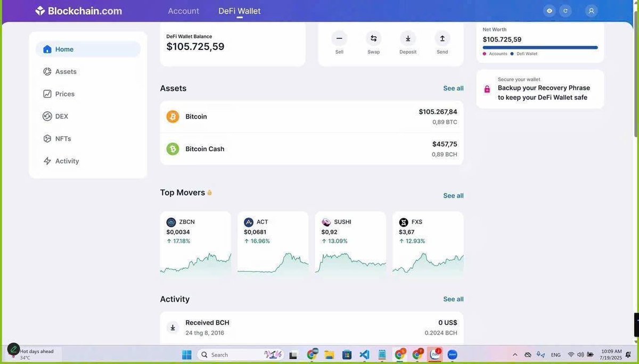Switch to the Account tab
Image resolution: width=639 pixels, height=364 pixels.
184,11
